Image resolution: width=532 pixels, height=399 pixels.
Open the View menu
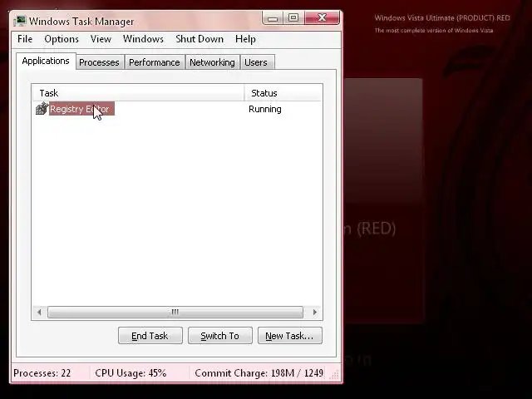[x=101, y=39]
